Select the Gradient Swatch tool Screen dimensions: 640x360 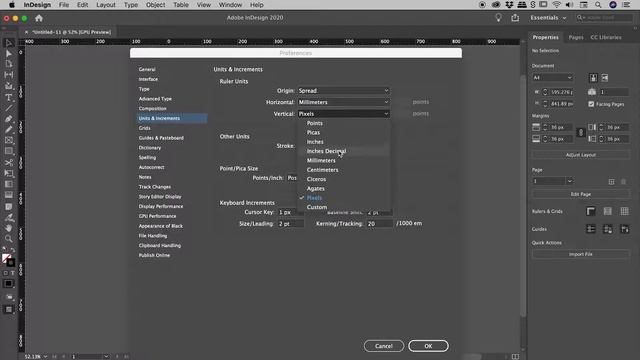click(x=9, y=184)
